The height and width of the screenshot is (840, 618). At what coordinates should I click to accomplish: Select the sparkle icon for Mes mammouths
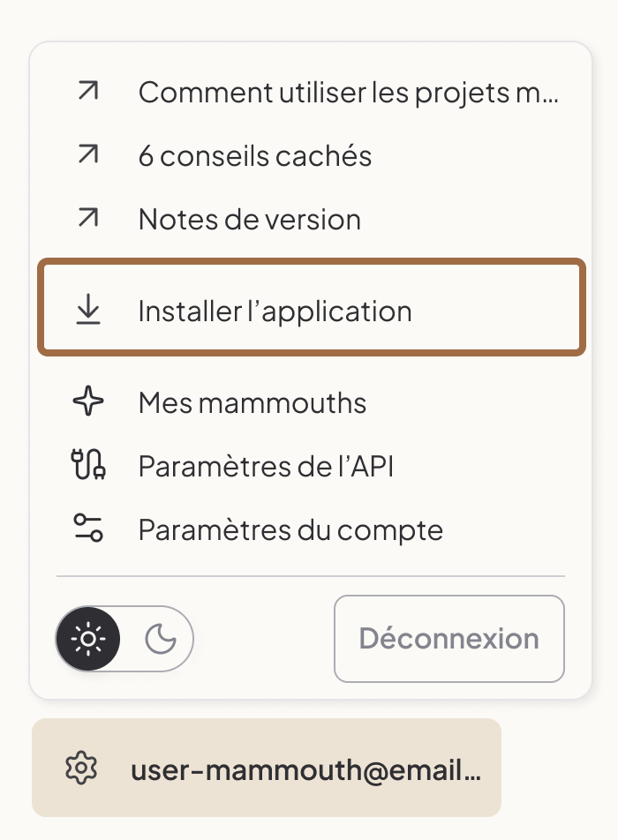(87, 402)
